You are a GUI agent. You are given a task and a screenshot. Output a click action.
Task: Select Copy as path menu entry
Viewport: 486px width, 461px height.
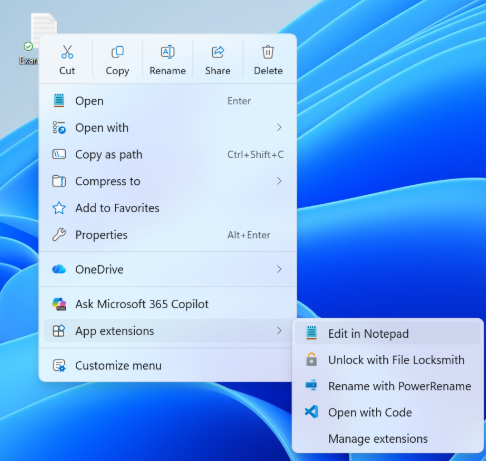point(168,154)
